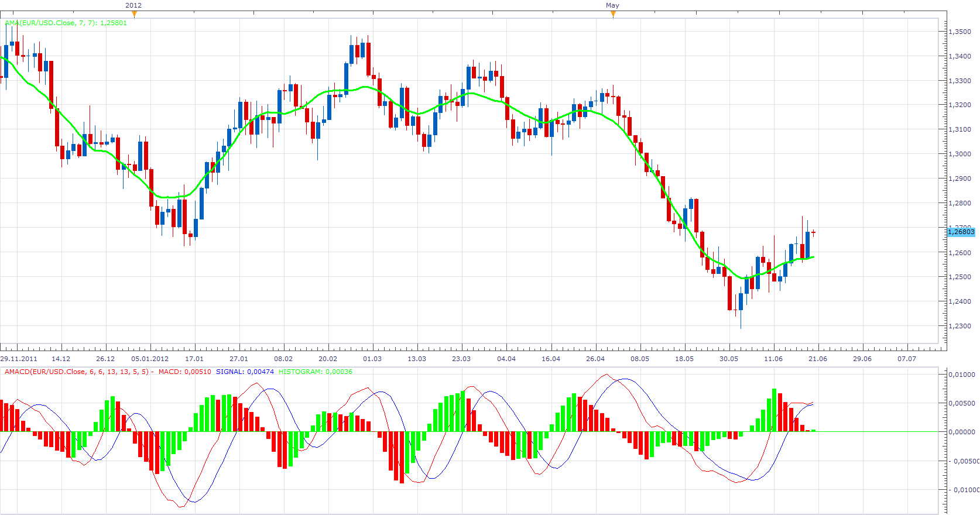980x515 pixels.
Task: Click the 0,01000 level on MACD scale
Action: [962, 375]
